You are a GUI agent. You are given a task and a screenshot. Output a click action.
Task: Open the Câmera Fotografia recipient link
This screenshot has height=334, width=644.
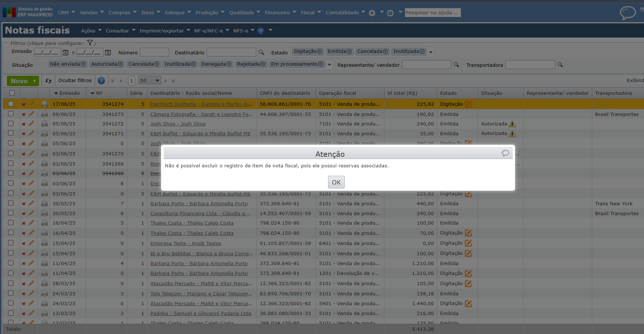tap(201, 114)
